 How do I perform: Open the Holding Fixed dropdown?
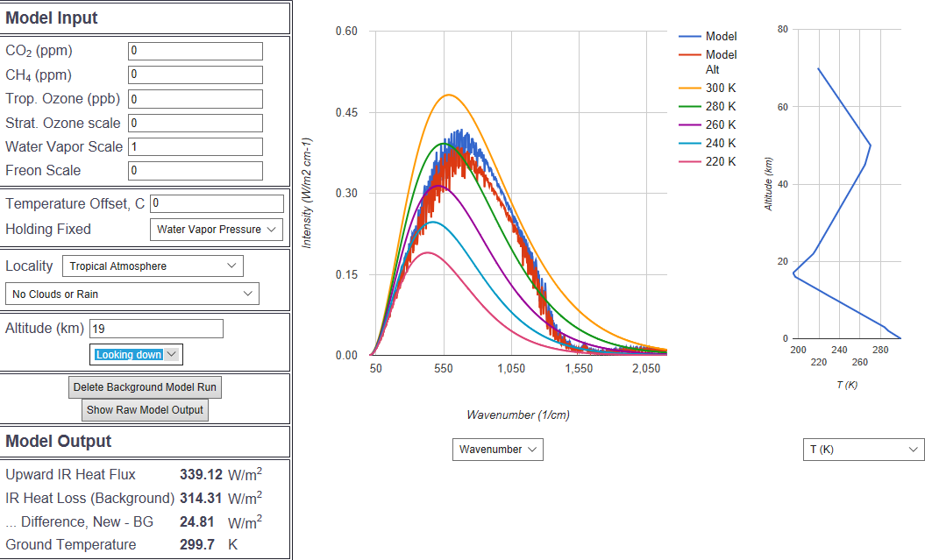217,230
